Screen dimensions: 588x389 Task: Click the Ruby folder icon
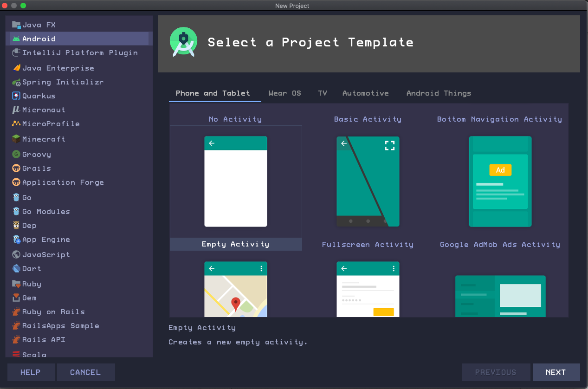click(x=16, y=284)
